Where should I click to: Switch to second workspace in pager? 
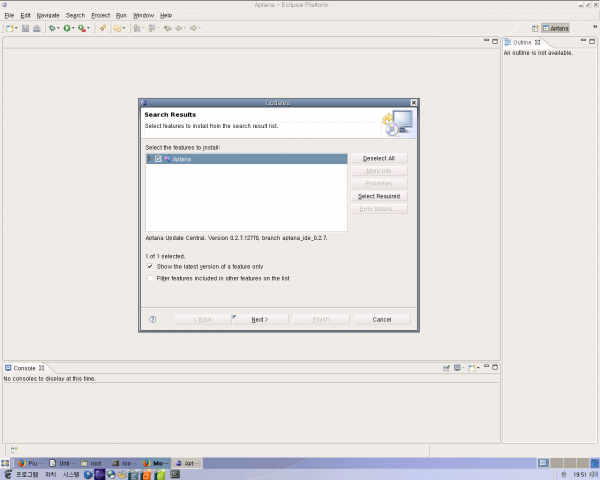pos(556,463)
